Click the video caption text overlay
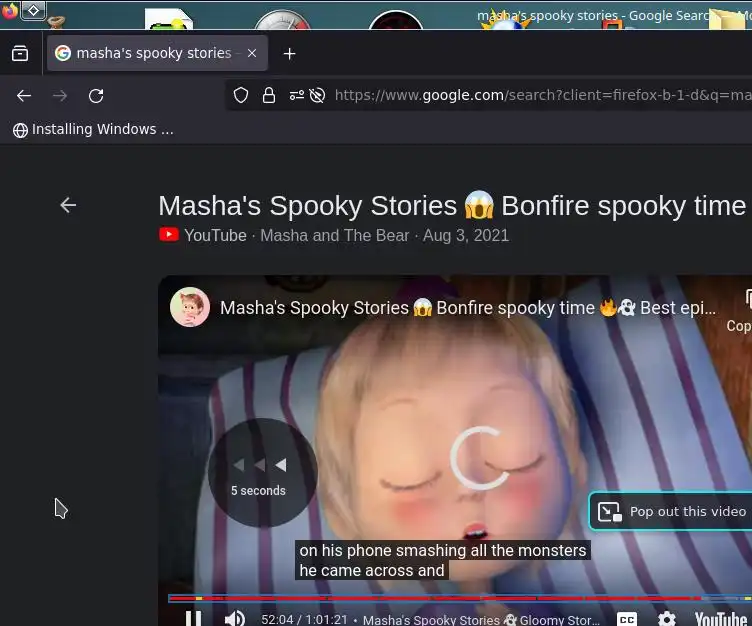The width and height of the screenshot is (752, 626). pyautogui.click(x=443, y=560)
